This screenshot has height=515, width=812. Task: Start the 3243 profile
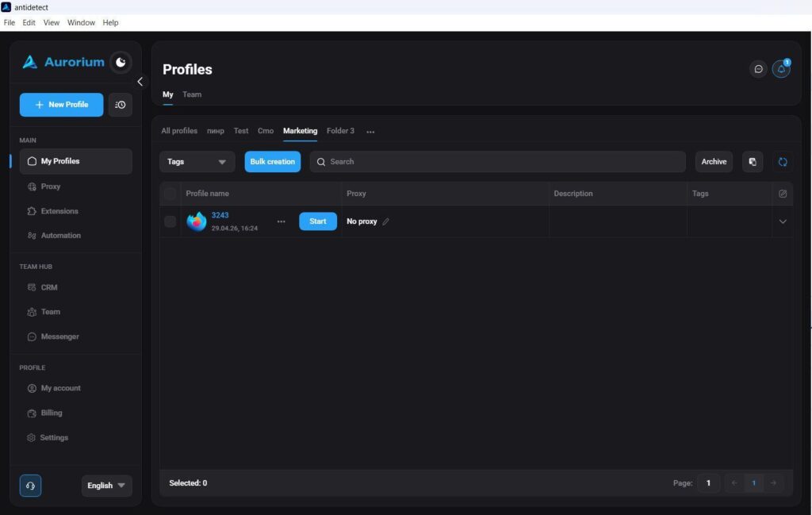(x=317, y=221)
